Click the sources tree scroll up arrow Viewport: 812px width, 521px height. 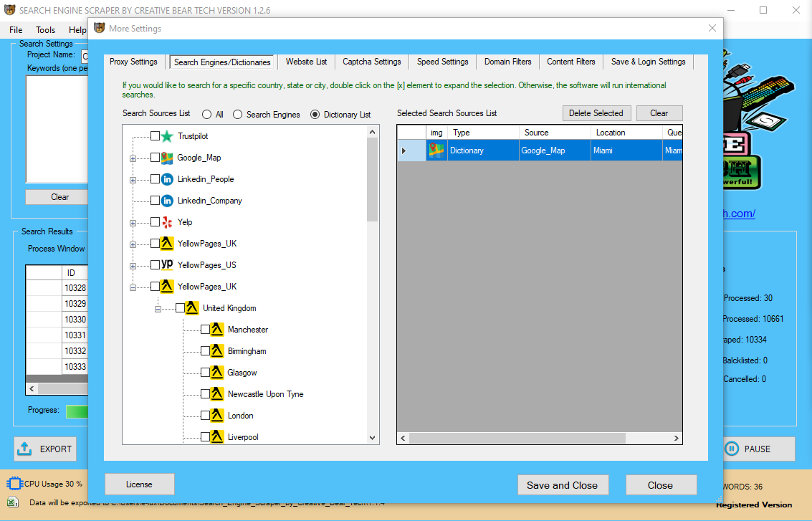click(x=373, y=132)
